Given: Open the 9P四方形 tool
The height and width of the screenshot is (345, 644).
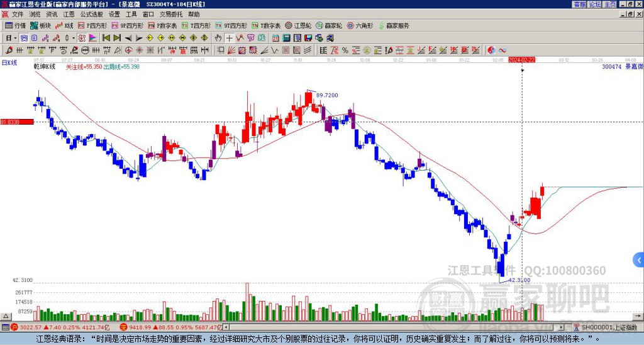Looking at the screenshot, I should pos(127,25).
